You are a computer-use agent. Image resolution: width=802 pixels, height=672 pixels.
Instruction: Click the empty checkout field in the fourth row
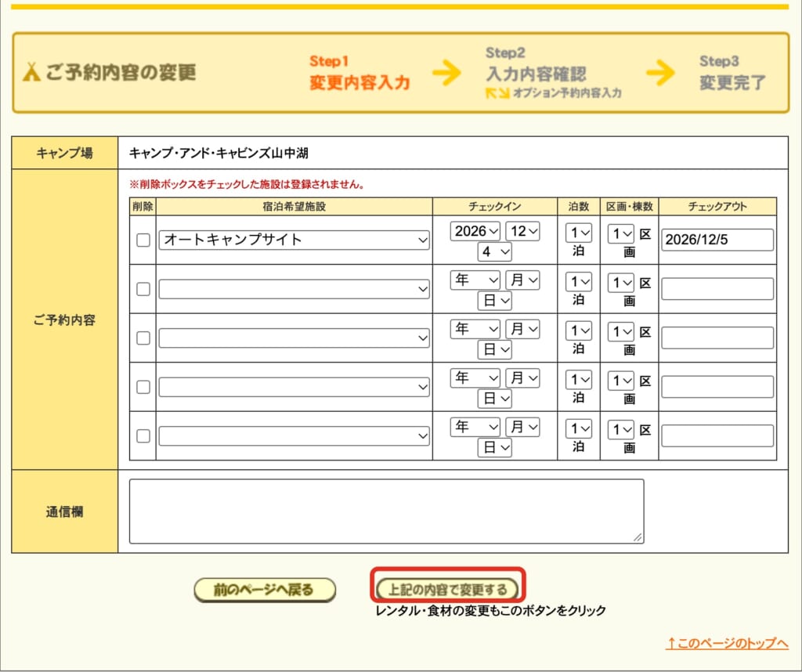717,387
